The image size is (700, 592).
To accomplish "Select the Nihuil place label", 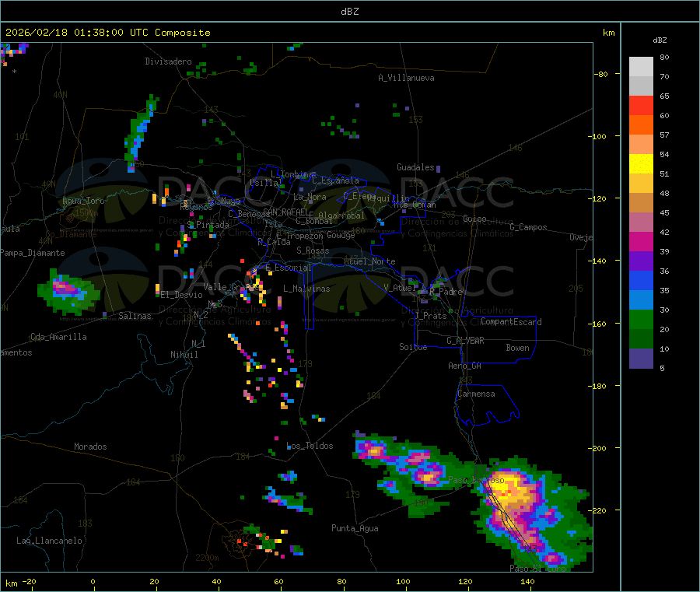I will click(184, 355).
